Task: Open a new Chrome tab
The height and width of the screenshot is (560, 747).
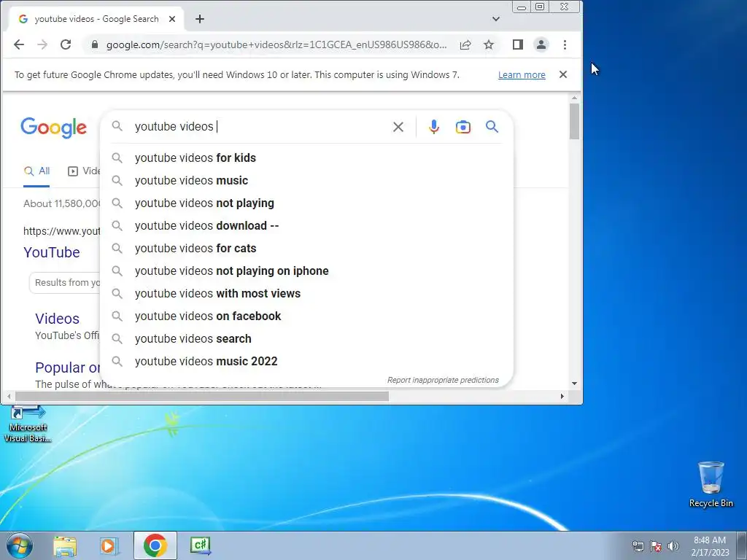Action: tap(200, 19)
